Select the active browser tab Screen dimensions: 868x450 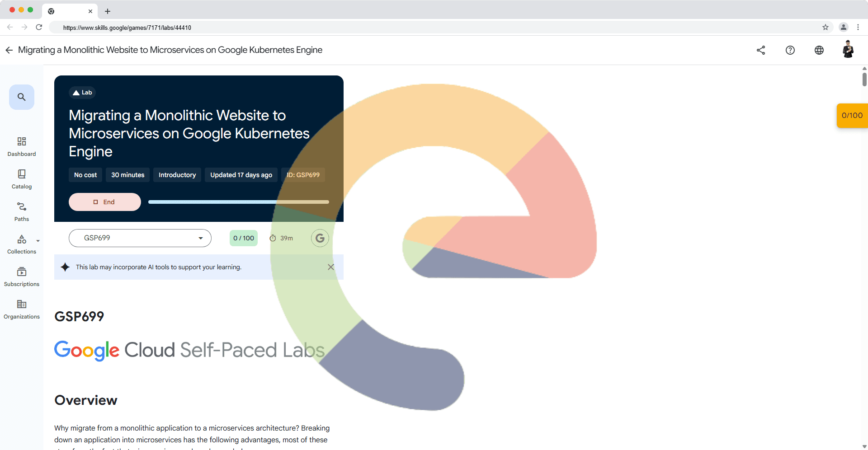(71, 11)
